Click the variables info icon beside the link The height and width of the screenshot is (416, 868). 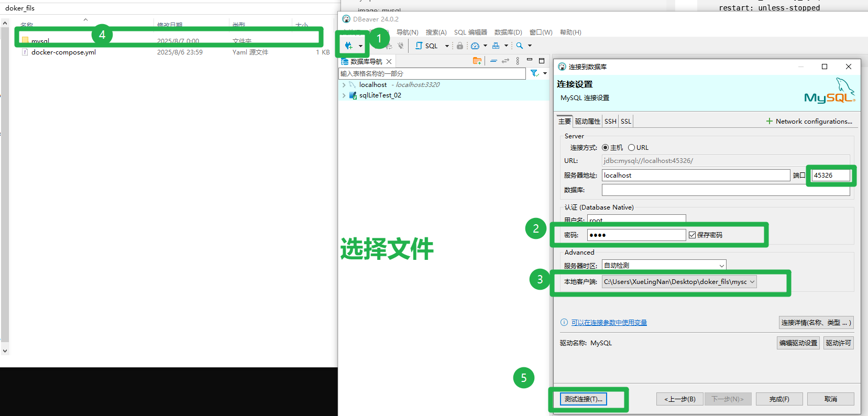(x=564, y=323)
